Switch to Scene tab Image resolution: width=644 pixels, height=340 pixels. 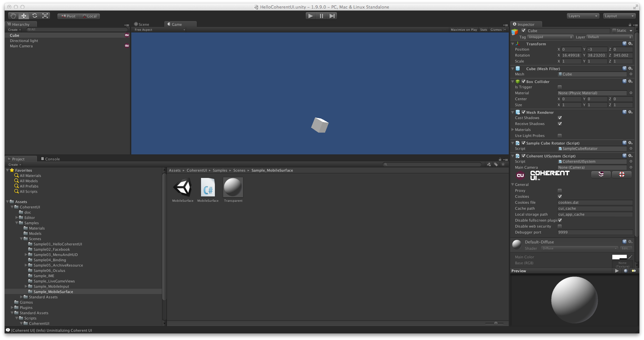click(142, 24)
